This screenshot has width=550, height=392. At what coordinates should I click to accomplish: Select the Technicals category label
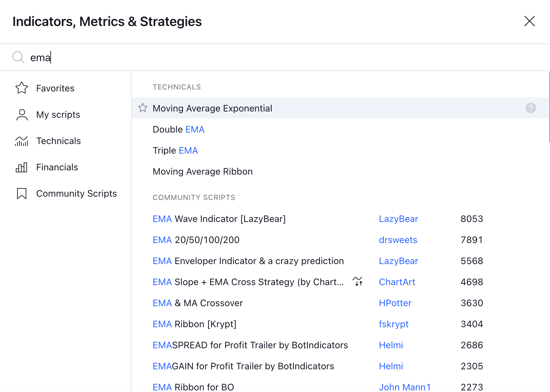coord(59,141)
